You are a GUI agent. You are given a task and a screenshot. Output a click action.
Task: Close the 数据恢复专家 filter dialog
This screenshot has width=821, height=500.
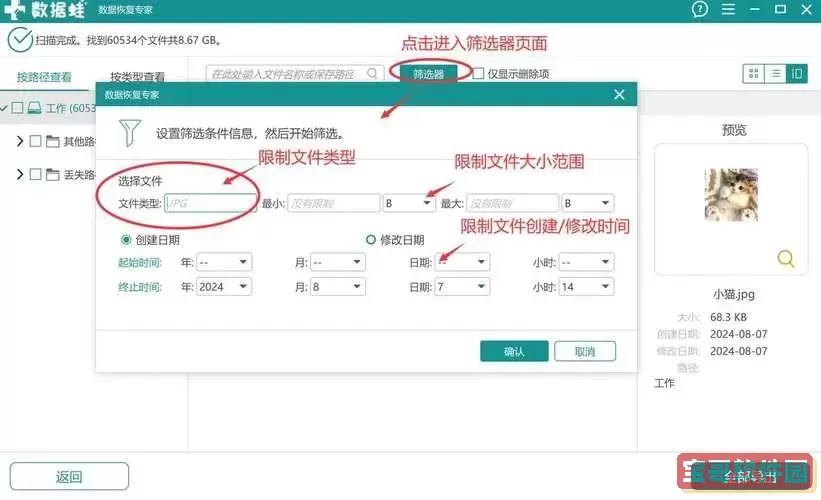tap(619, 94)
